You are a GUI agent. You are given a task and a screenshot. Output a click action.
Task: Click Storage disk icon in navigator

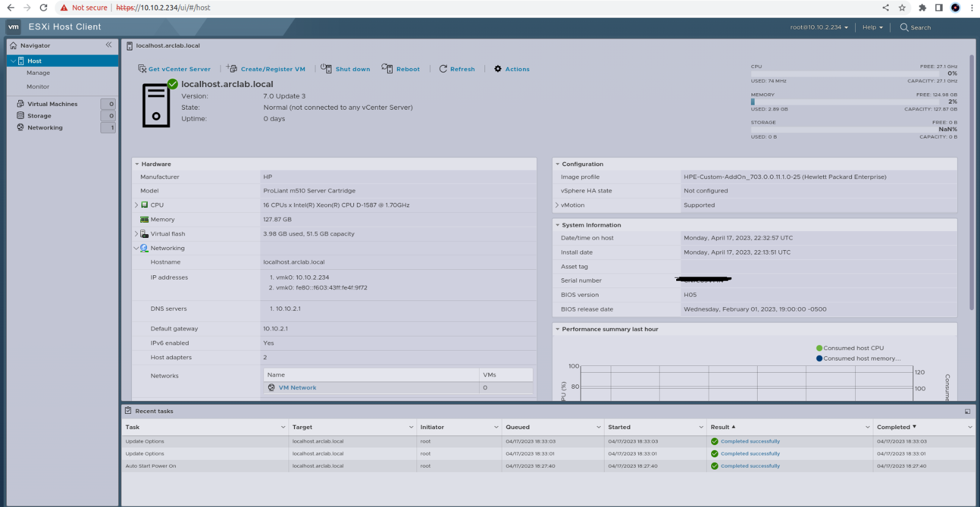(x=20, y=115)
